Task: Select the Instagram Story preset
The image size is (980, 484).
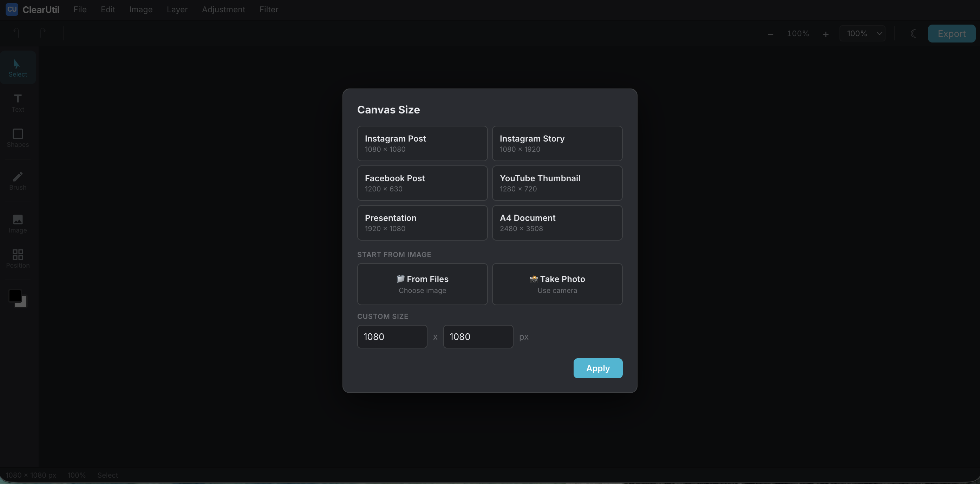Action: pyautogui.click(x=557, y=143)
